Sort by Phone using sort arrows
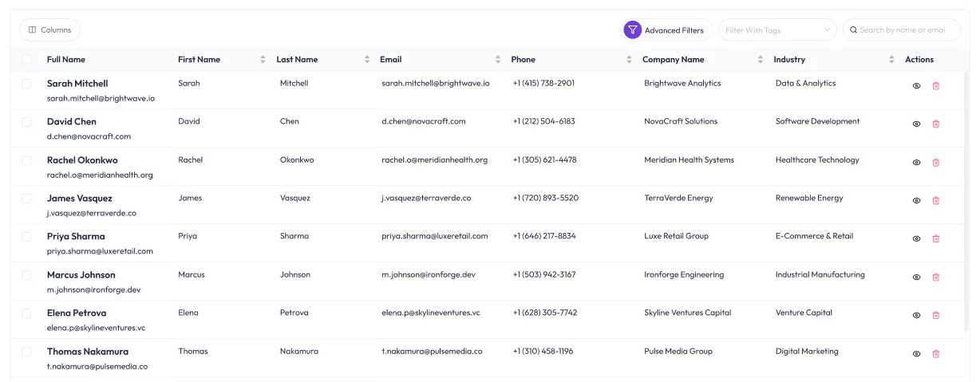The image size is (980, 382). pyautogui.click(x=629, y=60)
